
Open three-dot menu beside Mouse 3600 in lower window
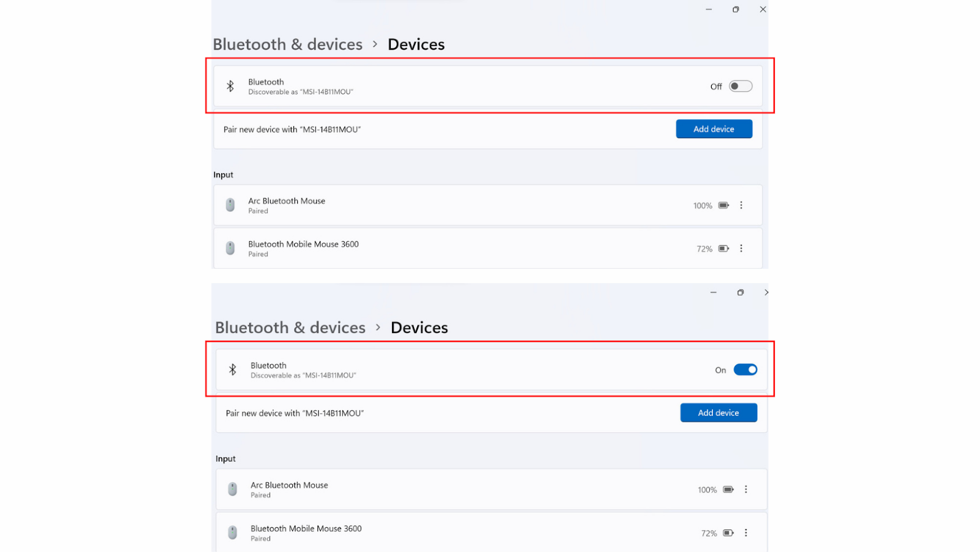coord(746,532)
